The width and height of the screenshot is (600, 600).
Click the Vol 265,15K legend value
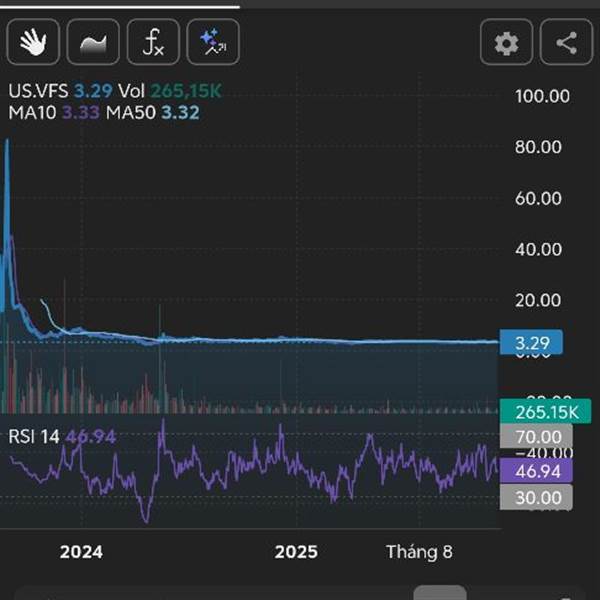(170, 91)
